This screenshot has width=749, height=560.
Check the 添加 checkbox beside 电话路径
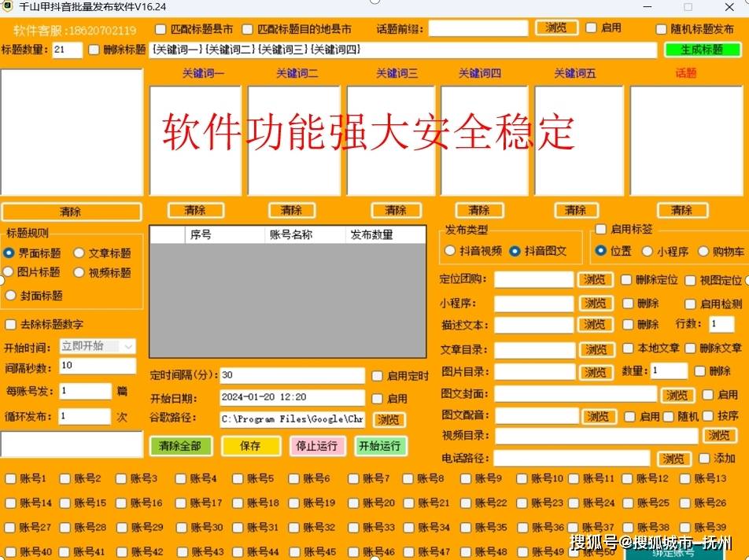click(x=704, y=459)
